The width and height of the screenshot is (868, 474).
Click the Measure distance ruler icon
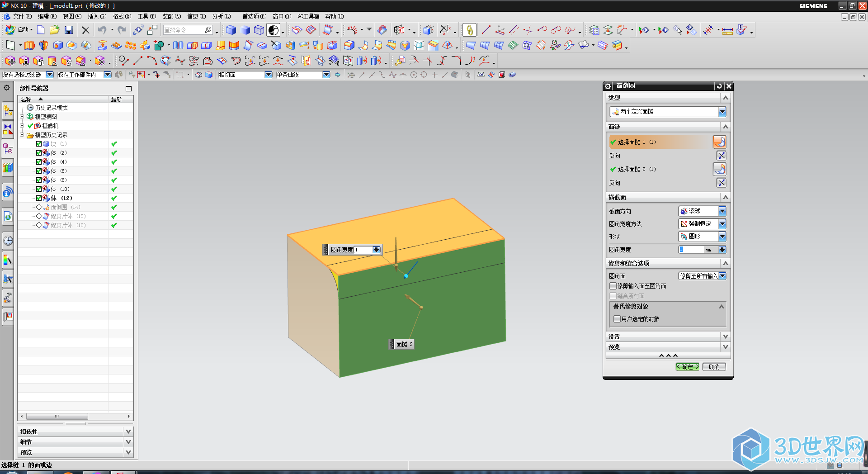tap(727, 30)
